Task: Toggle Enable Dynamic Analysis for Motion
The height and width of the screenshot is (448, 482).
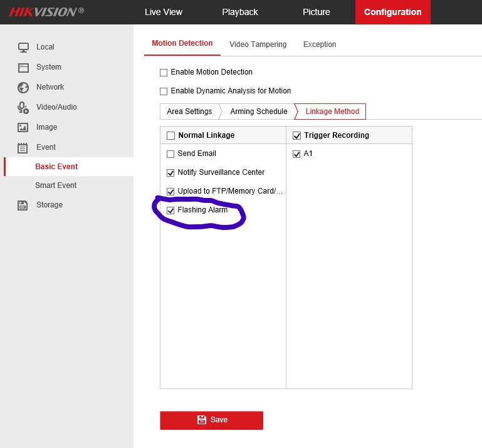Action: pos(164,91)
